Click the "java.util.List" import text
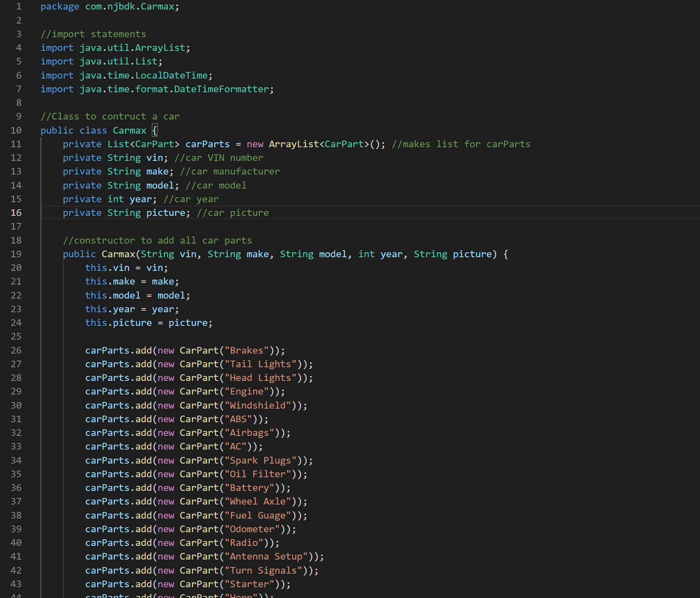Image resolution: width=700 pixels, height=598 pixels. [x=119, y=61]
